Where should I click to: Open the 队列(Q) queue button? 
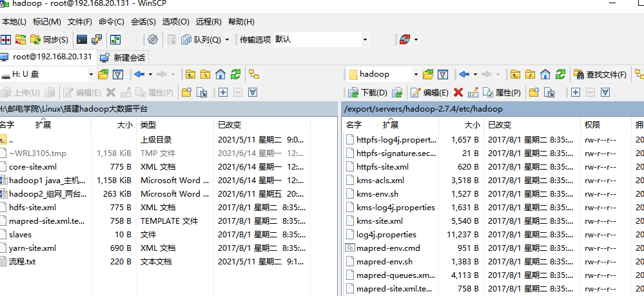pyautogui.click(x=201, y=39)
